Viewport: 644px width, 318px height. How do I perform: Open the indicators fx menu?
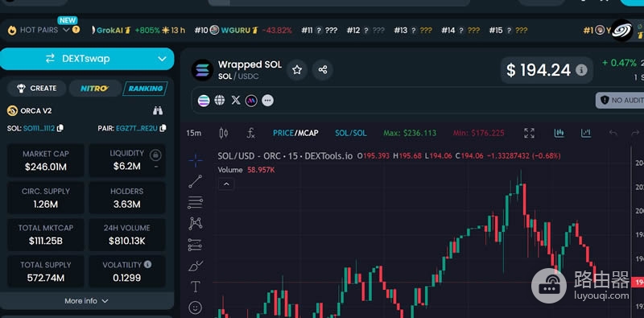(250, 133)
